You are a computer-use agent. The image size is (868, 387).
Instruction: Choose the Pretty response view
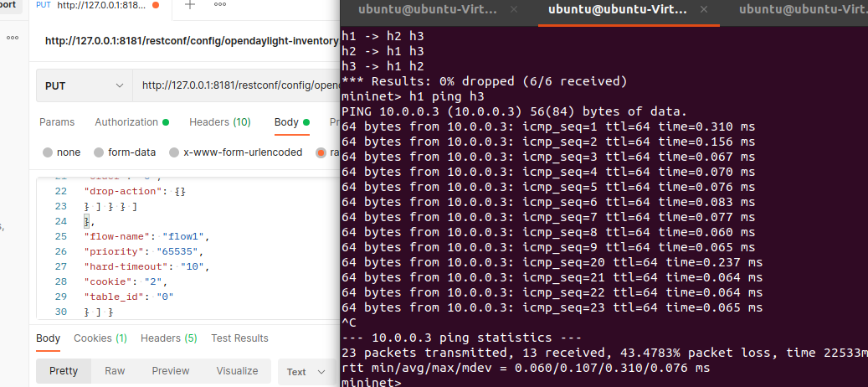click(x=63, y=371)
